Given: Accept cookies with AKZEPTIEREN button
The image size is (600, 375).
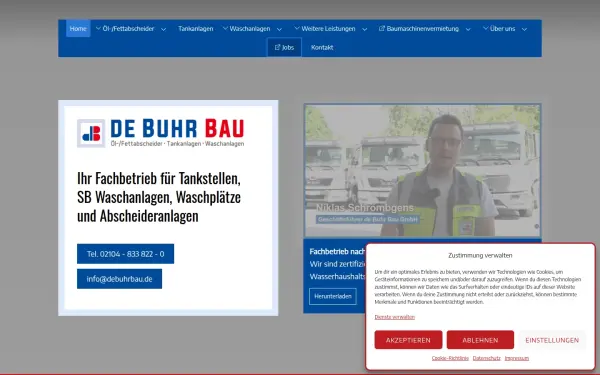Looking at the screenshot, I should pos(408,340).
